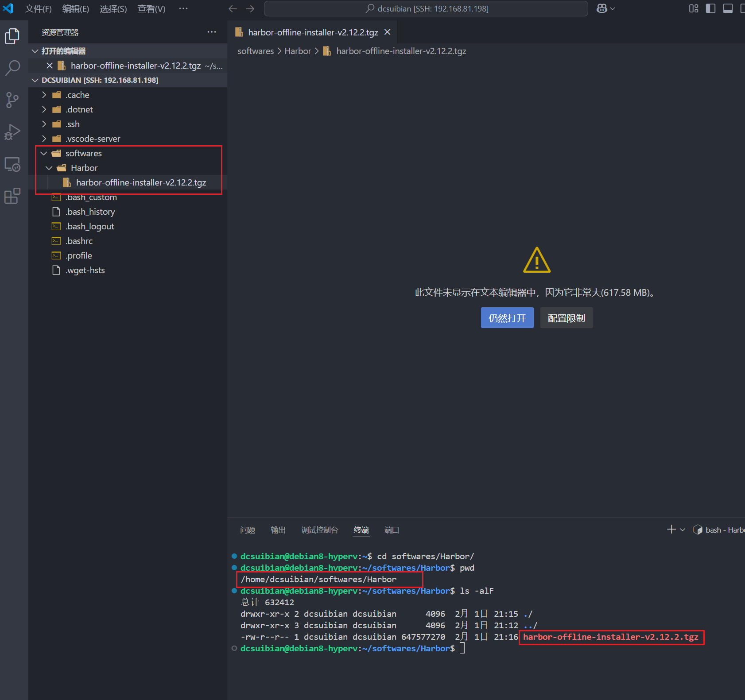This screenshot has height=700, width=745.
Task: Open the .bash_history file
Action: tap(128, 212)
